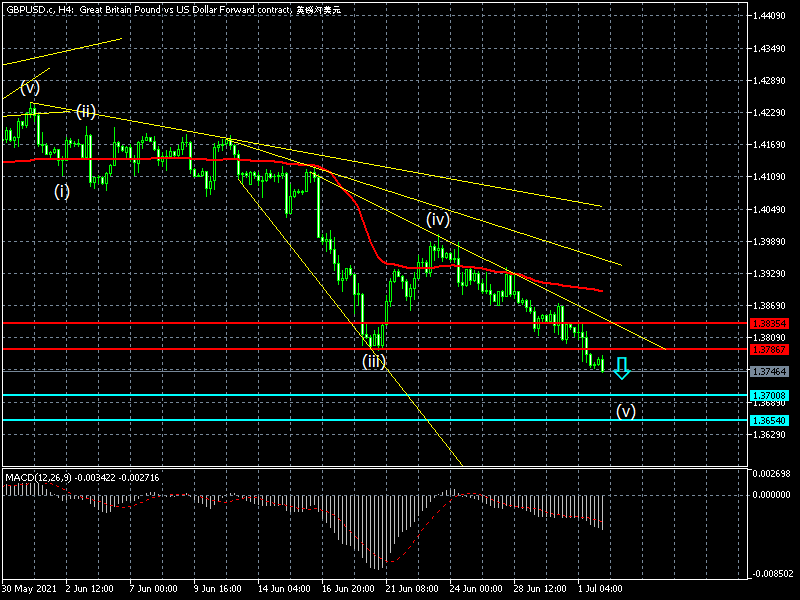This screenshot has height=600, width=800.
Task: Click the cyan 1.36540 price tag
Action: (769, 420)
